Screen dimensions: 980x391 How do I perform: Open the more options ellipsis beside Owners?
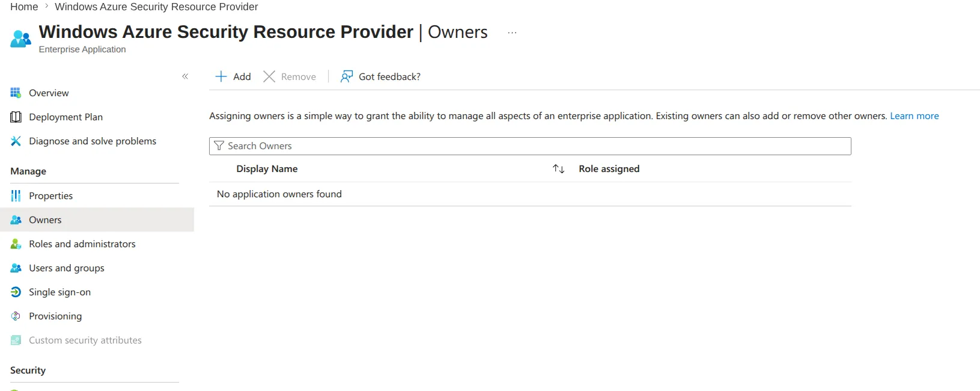coord(512,32)
